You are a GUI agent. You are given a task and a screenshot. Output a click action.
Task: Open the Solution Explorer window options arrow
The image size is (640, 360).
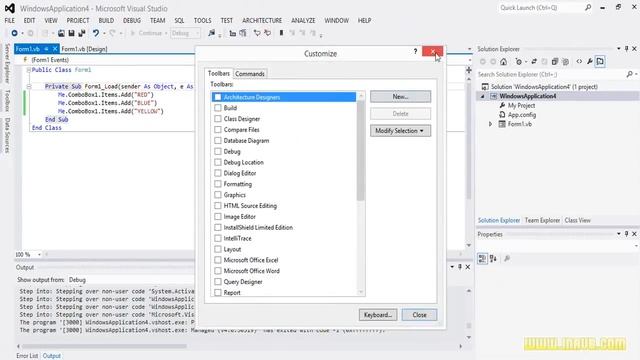point(618,49)
